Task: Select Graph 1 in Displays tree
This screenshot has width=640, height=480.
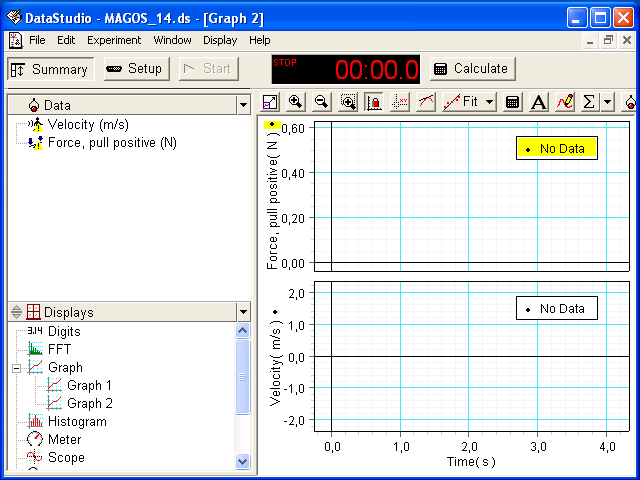Action: [x=89, y=385]
